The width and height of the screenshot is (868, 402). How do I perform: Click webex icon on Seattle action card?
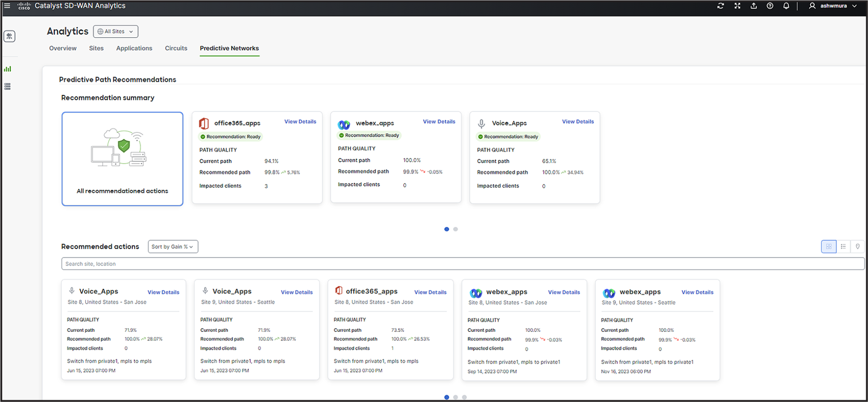pos(609,293)
